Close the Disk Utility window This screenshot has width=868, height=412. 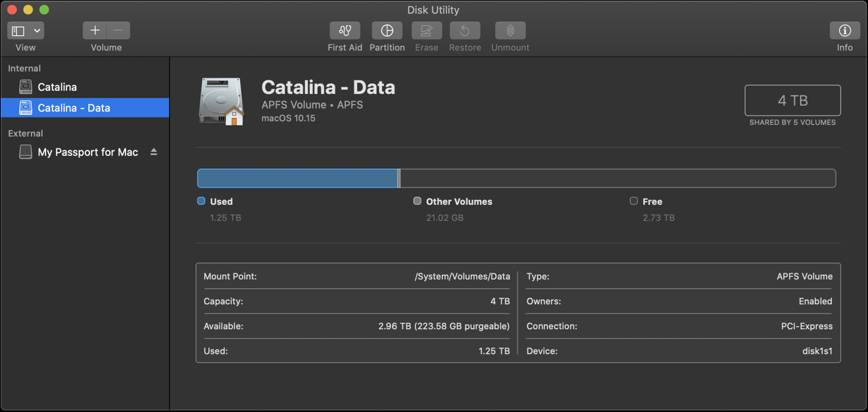12,10
